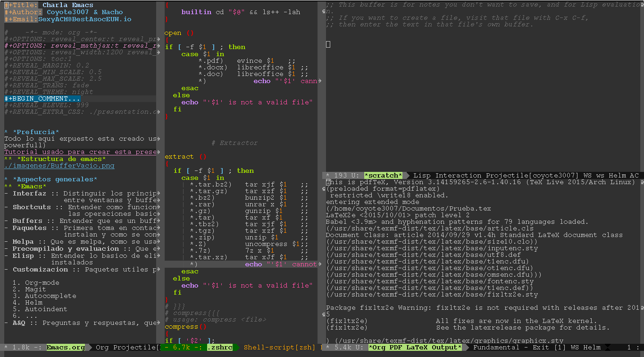Click numbered item '3. Autocomplete'
The width and height of the screenshot is (644, 357).
pyautogui.click(x=44, y=296)
